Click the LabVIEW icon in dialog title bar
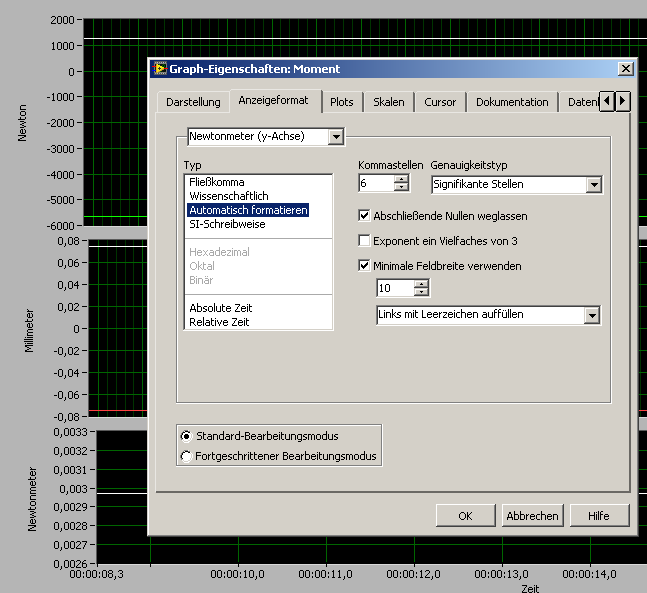The height and width of the screenshot is (593, 647). pos(159,69)
